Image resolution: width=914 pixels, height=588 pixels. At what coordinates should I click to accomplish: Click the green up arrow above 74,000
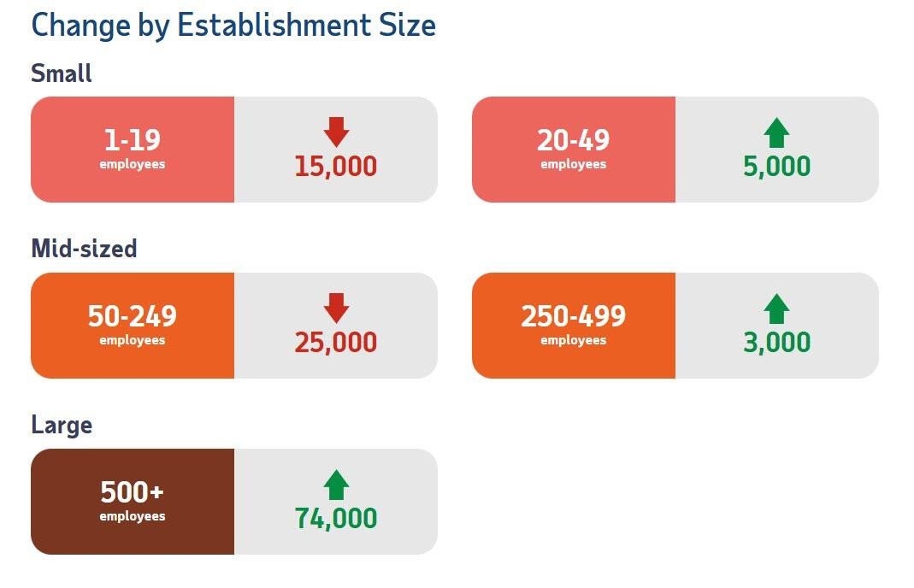(x=336, y=485)
